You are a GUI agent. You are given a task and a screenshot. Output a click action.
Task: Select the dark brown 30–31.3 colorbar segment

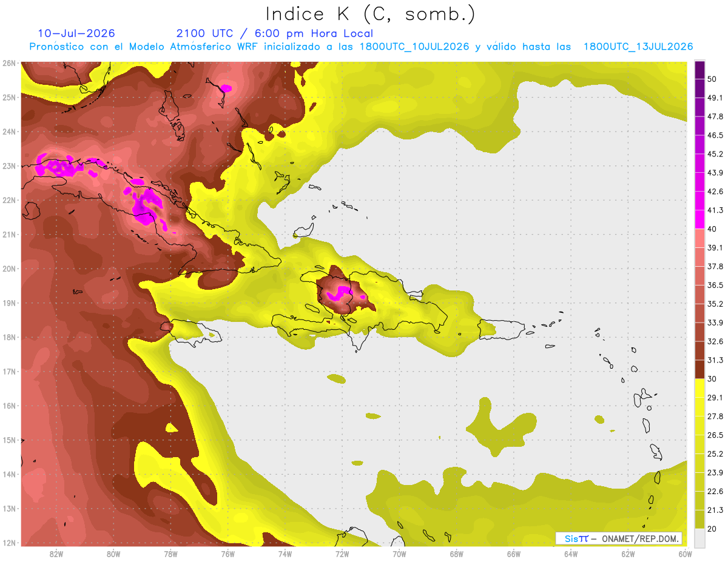click(699, 369)
